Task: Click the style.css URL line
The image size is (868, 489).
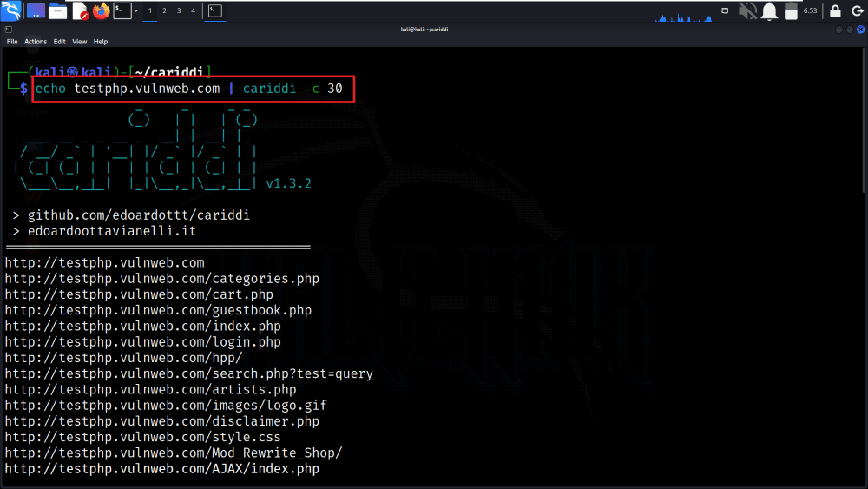Action: [143, 437]
